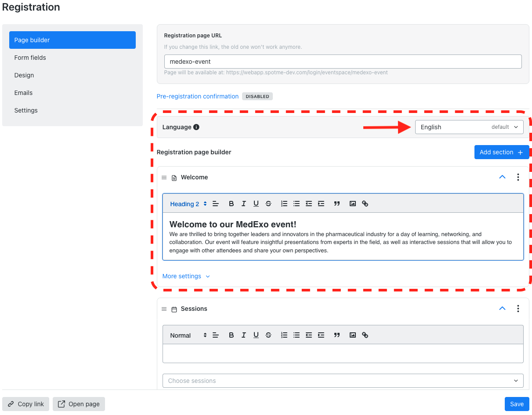Click DISABLED status badge

pos(257,96)
